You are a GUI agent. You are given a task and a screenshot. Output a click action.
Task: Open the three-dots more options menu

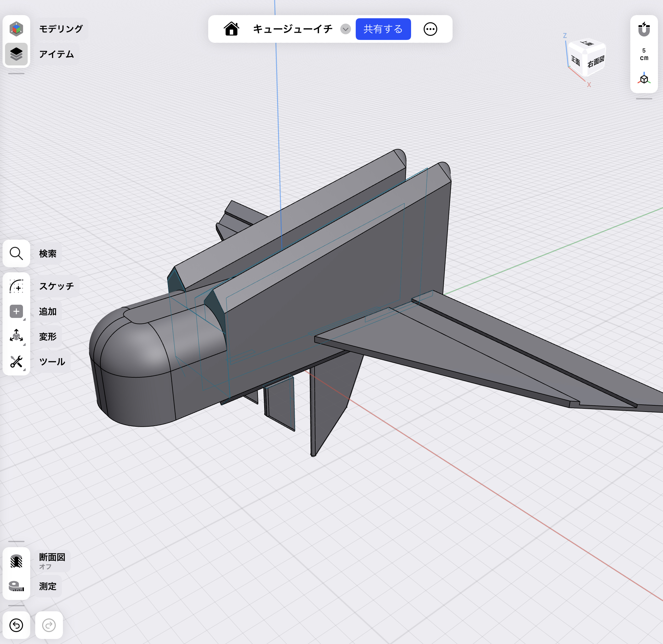(430, 29)
